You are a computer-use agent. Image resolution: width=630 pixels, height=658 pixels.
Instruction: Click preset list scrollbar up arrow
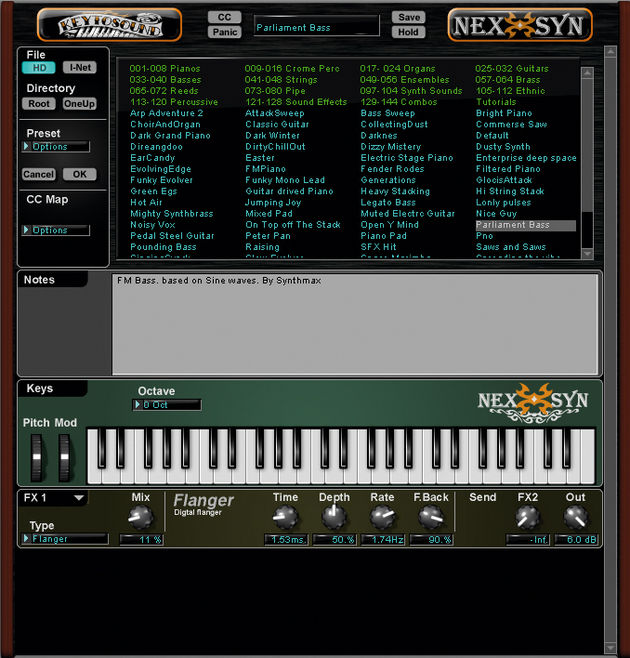click(x=587, y=73)
